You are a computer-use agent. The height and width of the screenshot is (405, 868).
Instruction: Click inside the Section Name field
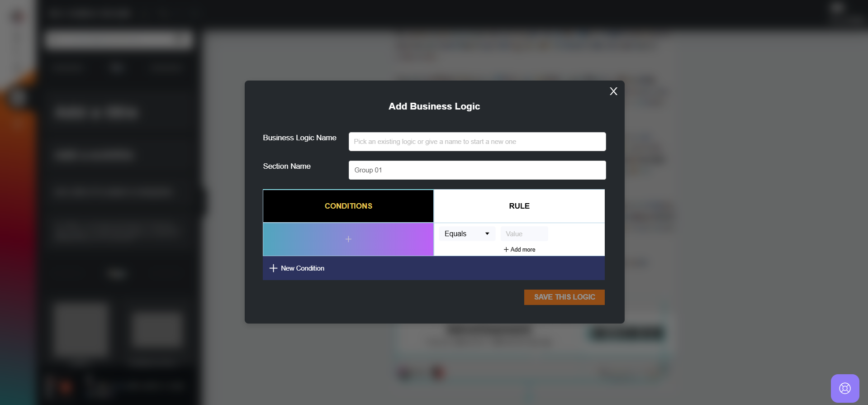click(x=477, y=170)
